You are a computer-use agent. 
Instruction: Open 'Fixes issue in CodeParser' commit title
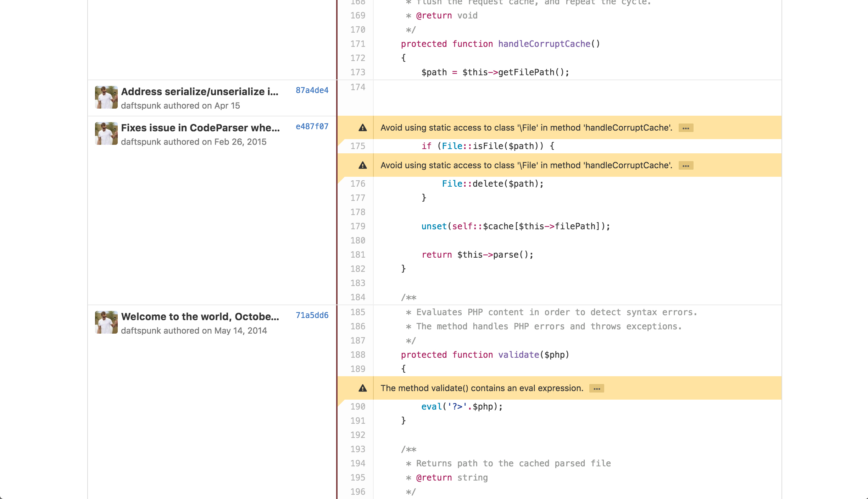coord(200,128)
